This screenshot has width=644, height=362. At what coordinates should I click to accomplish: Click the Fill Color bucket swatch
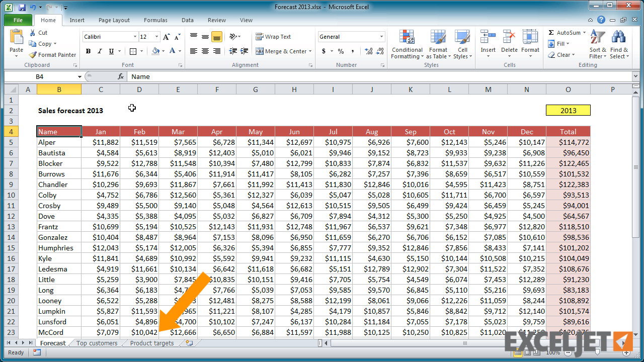(155, 51)
